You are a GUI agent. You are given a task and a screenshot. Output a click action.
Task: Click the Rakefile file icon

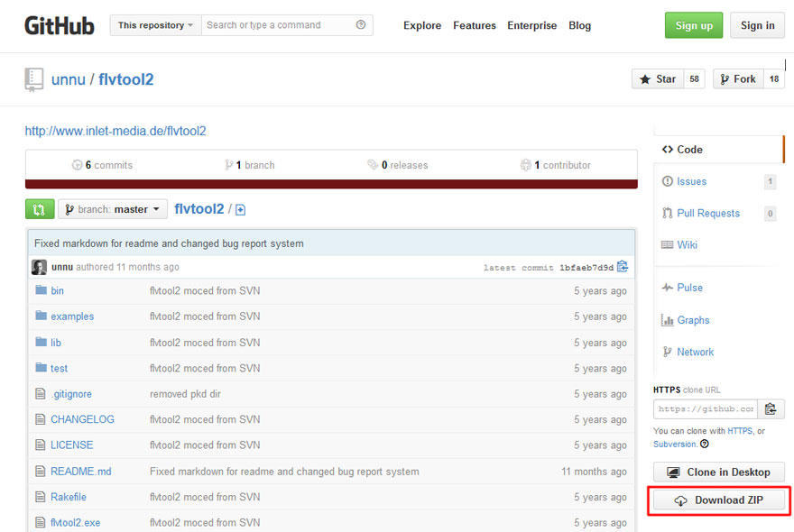41,497
